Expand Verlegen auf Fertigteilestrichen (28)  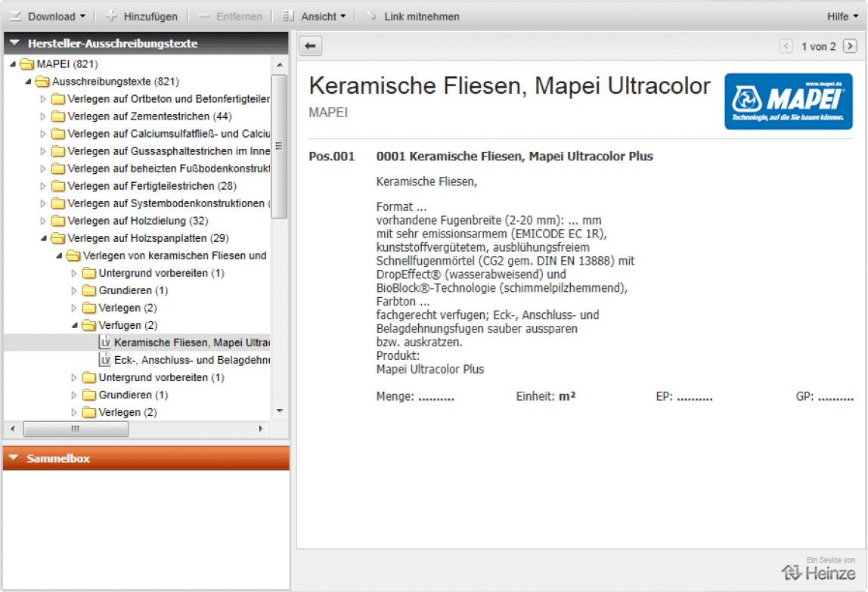pos(43,186)
